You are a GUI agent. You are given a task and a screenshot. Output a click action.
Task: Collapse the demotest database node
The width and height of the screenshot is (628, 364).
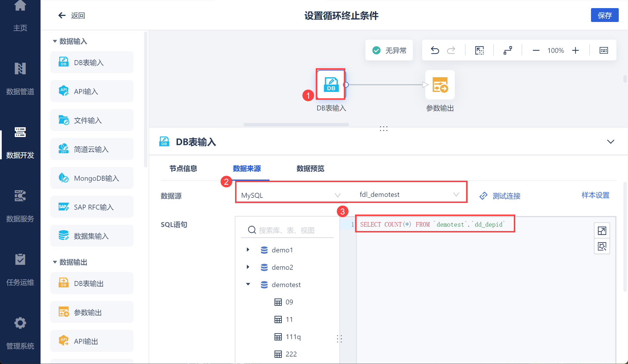coord(248,284)
